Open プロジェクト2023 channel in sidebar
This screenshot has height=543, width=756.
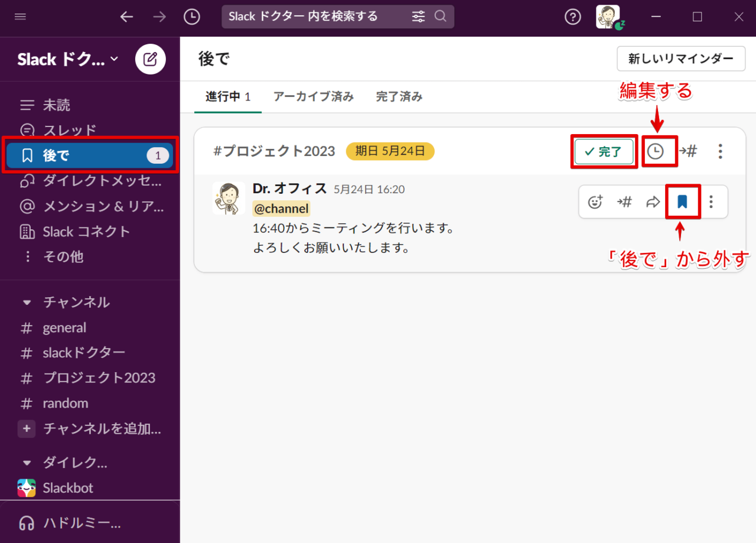tap(89, 378)
